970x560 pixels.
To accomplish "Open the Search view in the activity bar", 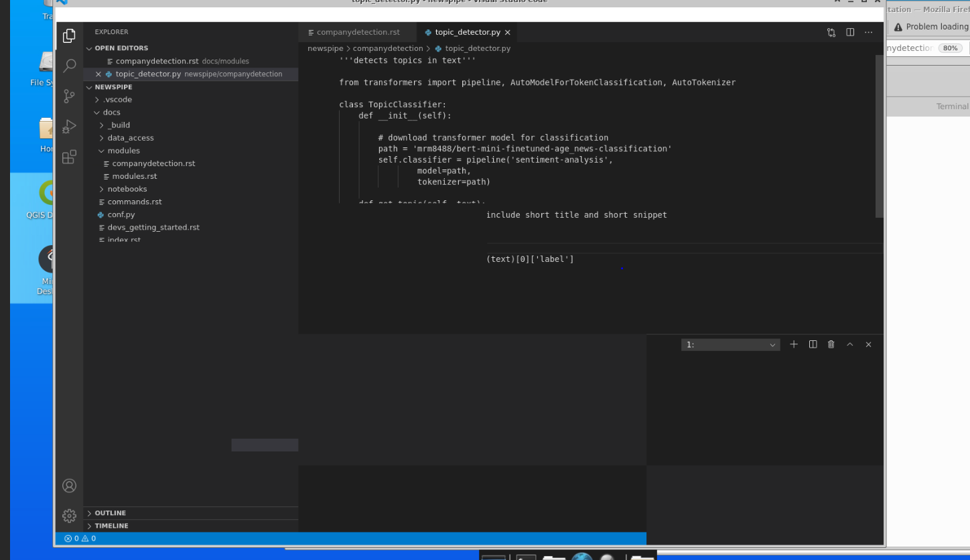I will (x=69, y=66).
